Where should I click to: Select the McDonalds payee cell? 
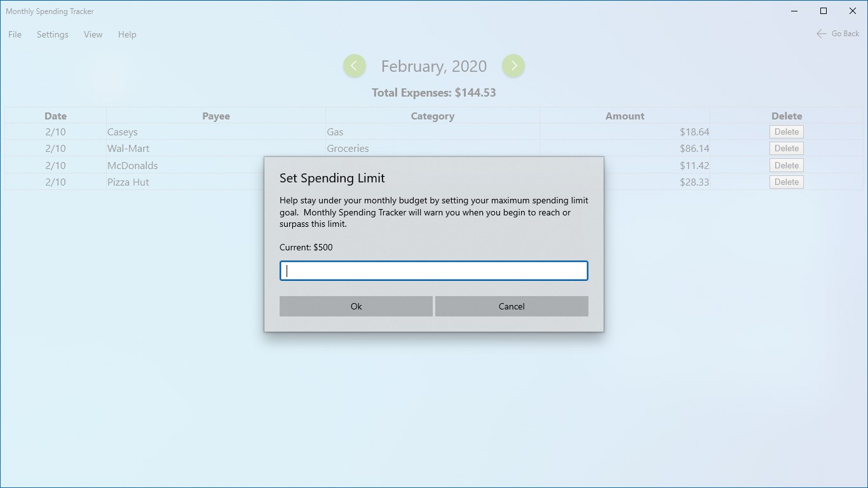tap(216, 165)
